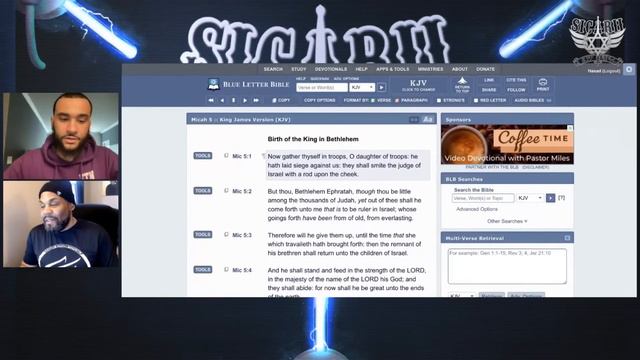Tick the checkbox next to Mic 5:3
640x360 pixels.
tap(226, 234)
